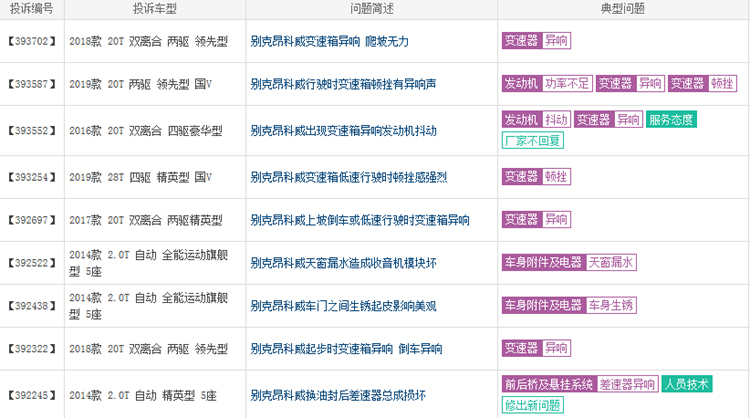
Task: Click the 厂家不回复 tag
Action: point(533,141)
